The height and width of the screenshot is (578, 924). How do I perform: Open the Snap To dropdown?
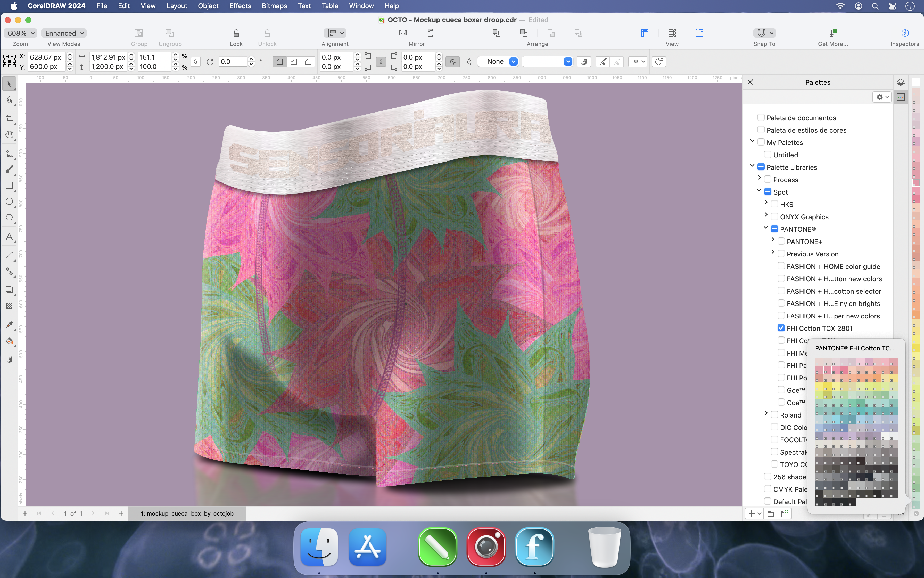pos(764,33)
